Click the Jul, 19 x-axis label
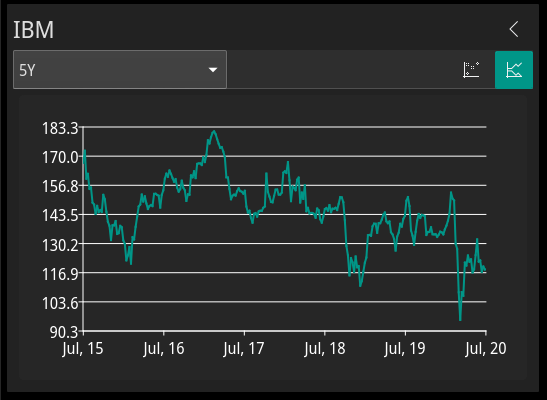 pyautogui.click(x=405, y=349)
